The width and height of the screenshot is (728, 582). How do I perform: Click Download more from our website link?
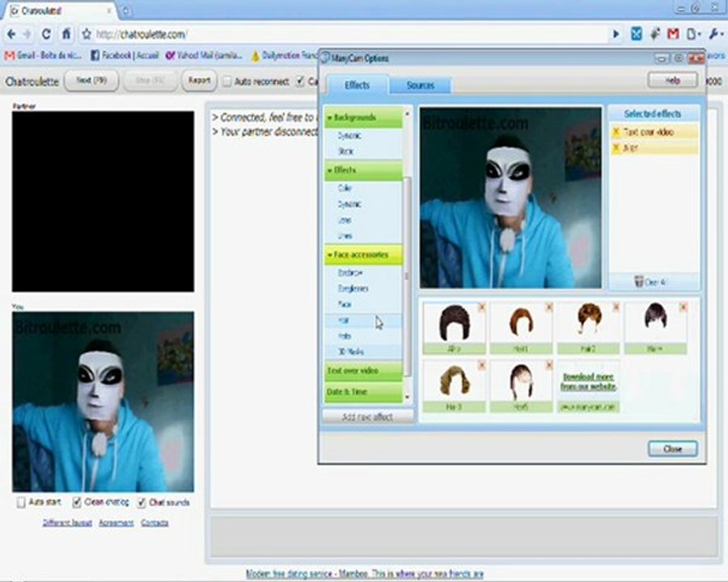[x=589, y=382]
